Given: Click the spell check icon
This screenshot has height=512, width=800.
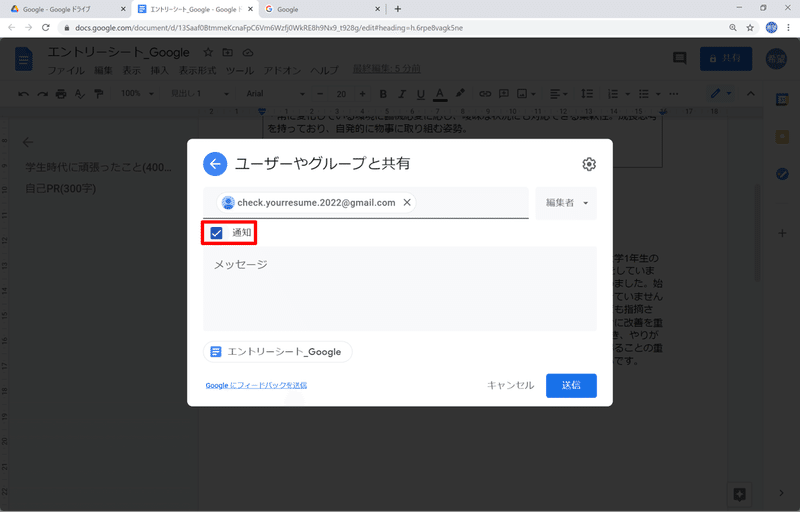Looking at the screenshot, I should 80,94.
